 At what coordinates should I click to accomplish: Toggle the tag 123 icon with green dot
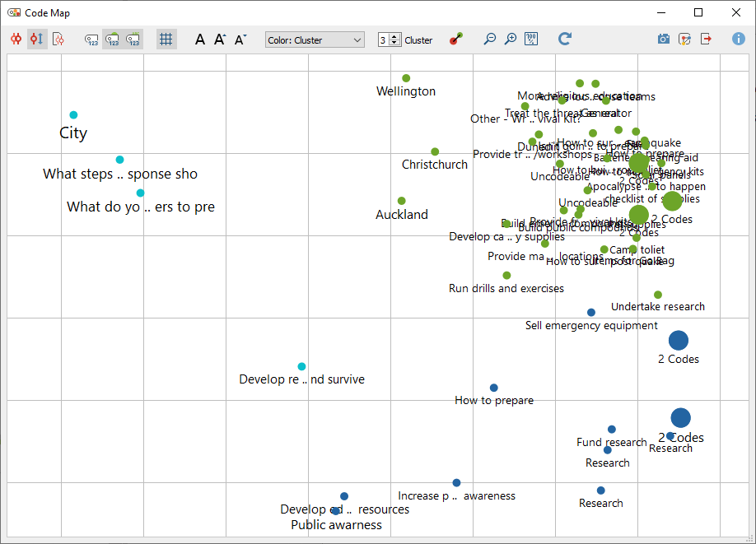(112, 40)
